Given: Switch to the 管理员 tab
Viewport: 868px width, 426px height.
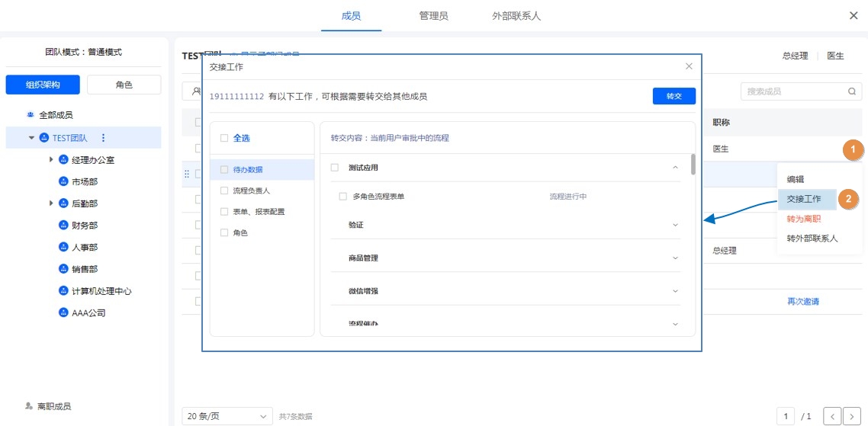Looking at the screenshot, I should point(433,15).
